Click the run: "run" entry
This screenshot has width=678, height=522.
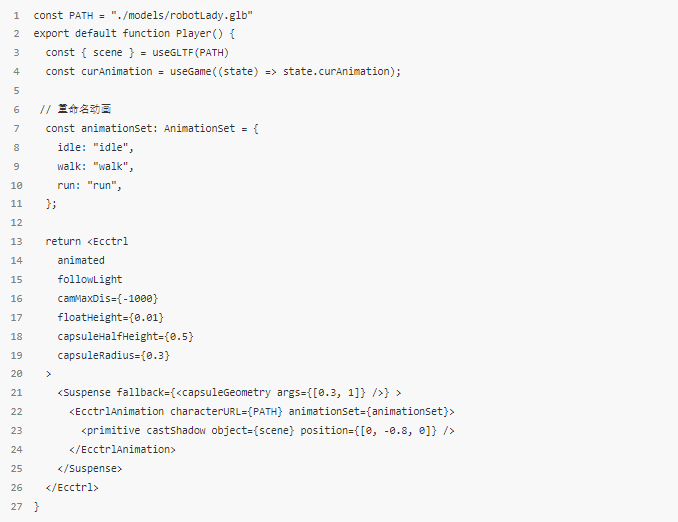point(90,186)
